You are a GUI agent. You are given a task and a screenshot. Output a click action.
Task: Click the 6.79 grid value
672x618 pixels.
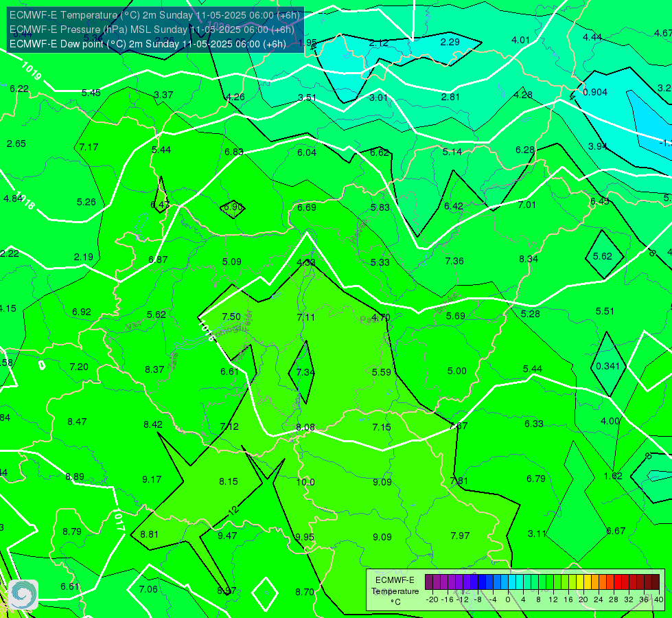[x=536, y=479]
